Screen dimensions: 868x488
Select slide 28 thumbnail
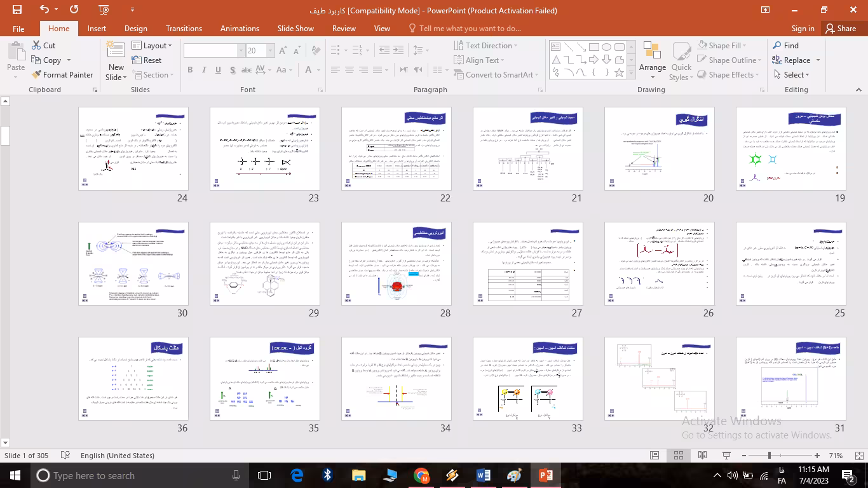396,263
